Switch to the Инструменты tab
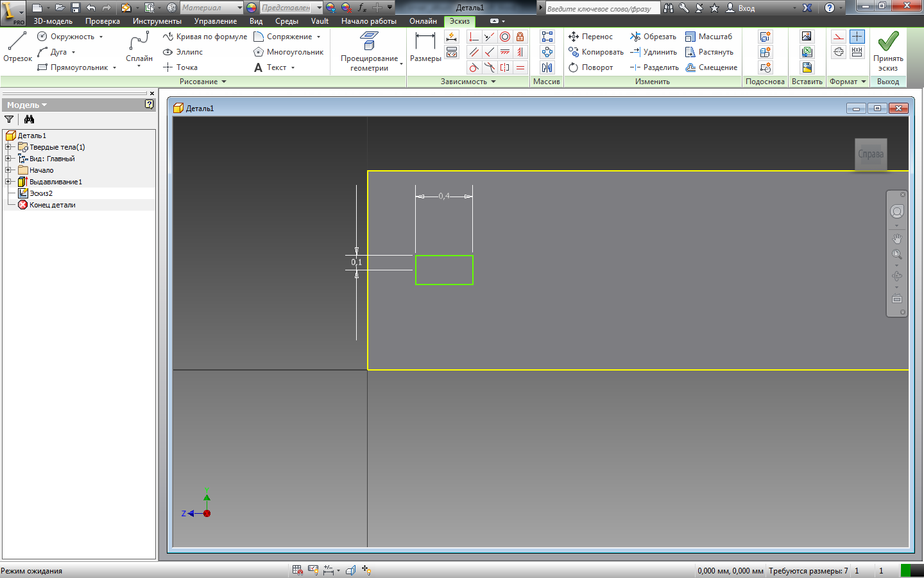This screenshot has width=924, height=578. (x=157, y=21)
